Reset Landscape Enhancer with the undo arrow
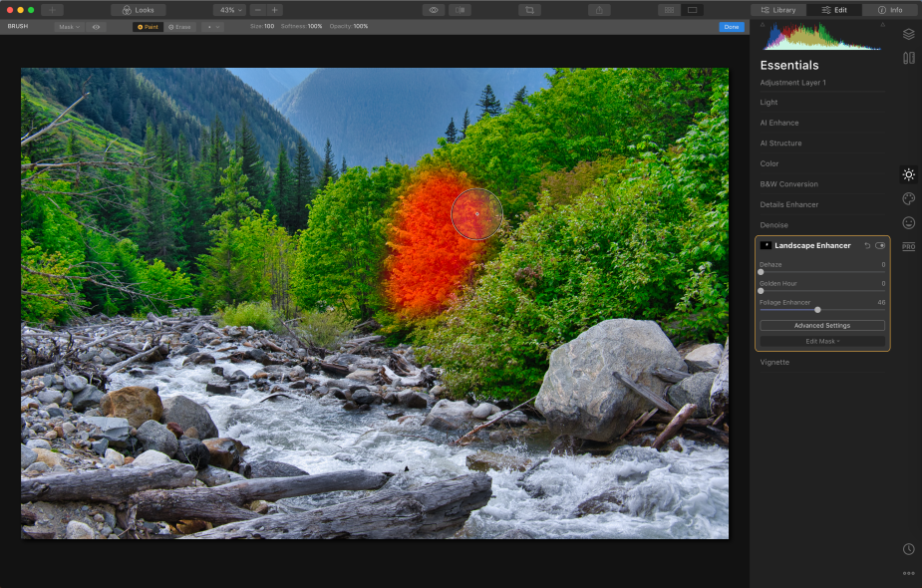The height and width of the screenshot is (588, 922). pos(867,245)
